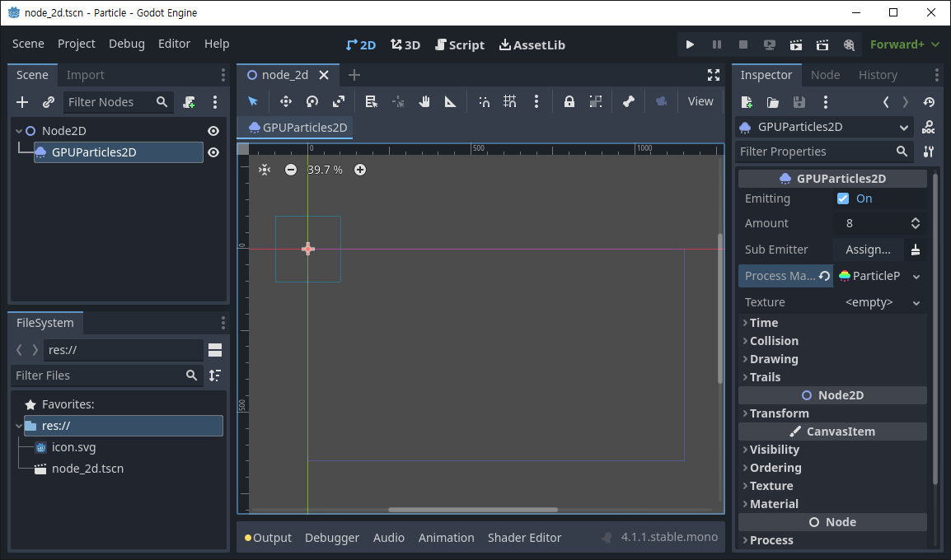Run the project with the play button
Image resolution: width=951 pixels, height=560 pixels.
[x=690, y=44]
